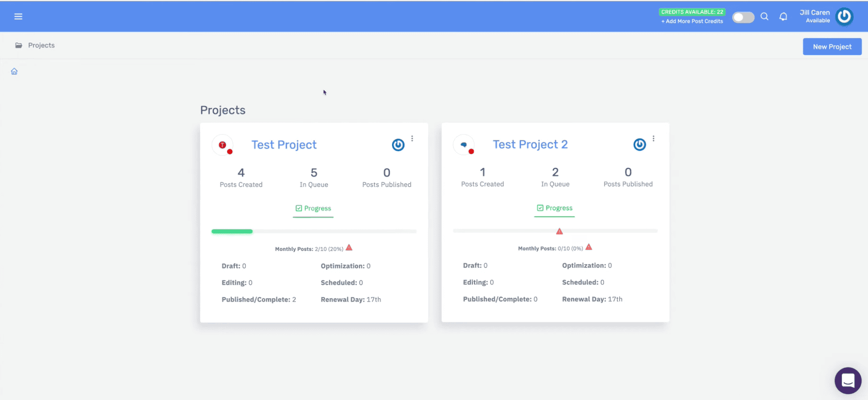
Task: Open Test Project 2's three-dot options menu
Action: [653, 139]
